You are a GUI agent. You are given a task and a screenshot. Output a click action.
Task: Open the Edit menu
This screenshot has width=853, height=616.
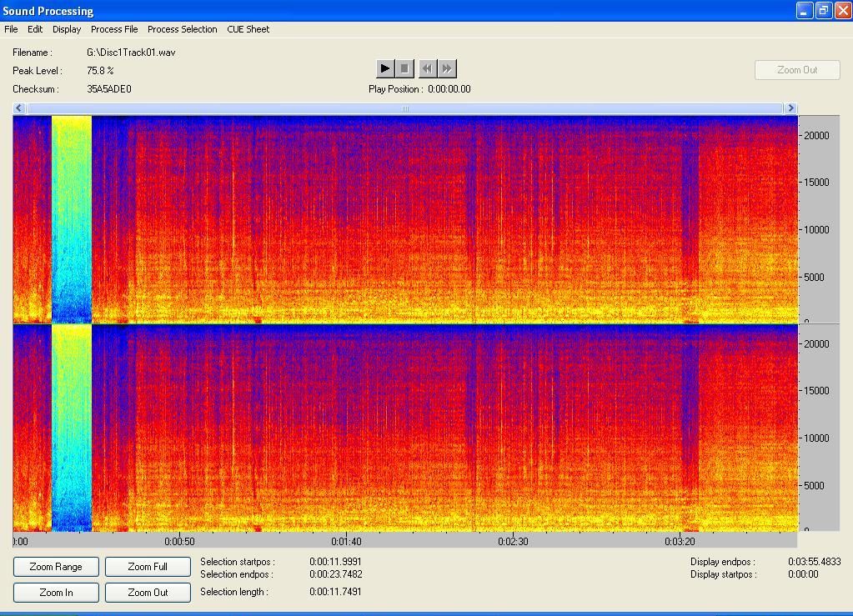tap(35, 29)
